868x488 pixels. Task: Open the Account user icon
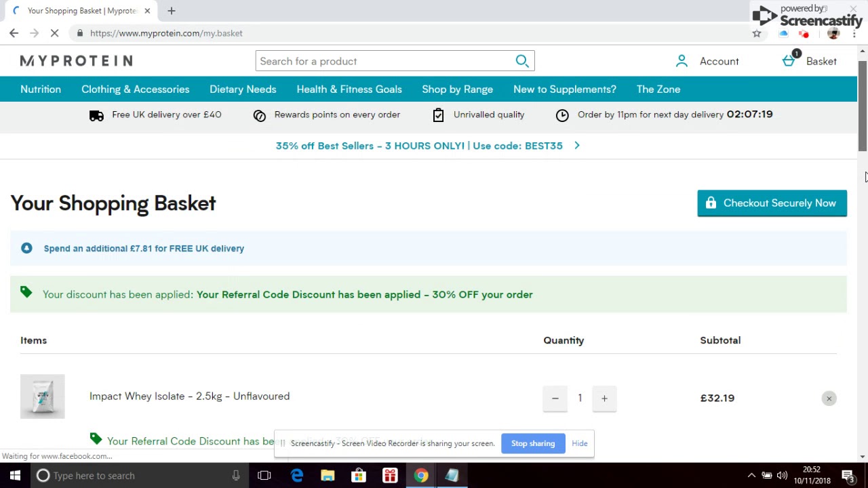(x=682, y=61)
